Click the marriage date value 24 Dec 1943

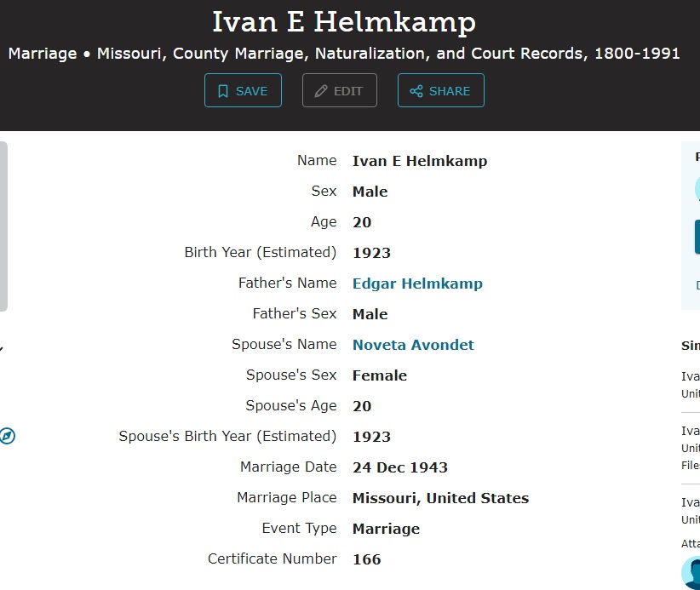[399, 467]
